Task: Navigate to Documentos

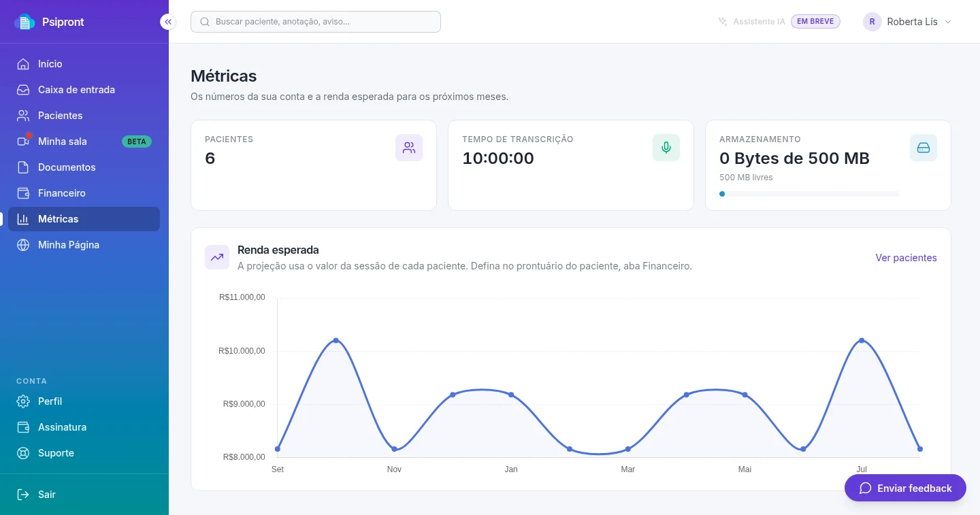Action: (x=84, y=167)
